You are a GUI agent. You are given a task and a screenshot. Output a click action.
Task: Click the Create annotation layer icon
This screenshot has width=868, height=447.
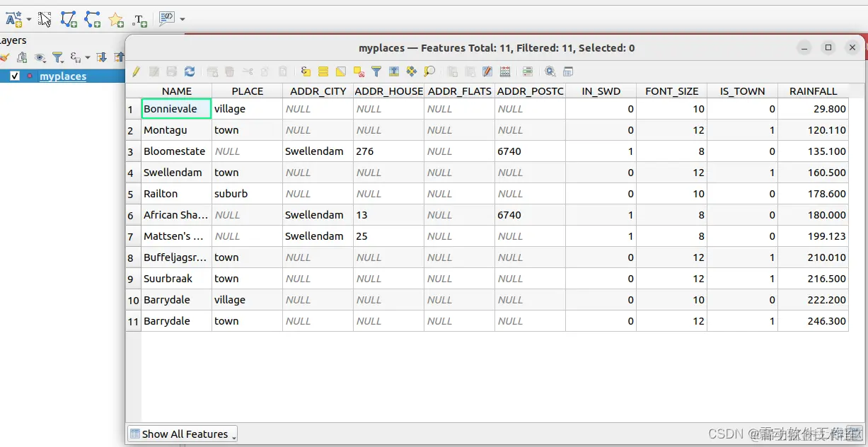[14, 19]
